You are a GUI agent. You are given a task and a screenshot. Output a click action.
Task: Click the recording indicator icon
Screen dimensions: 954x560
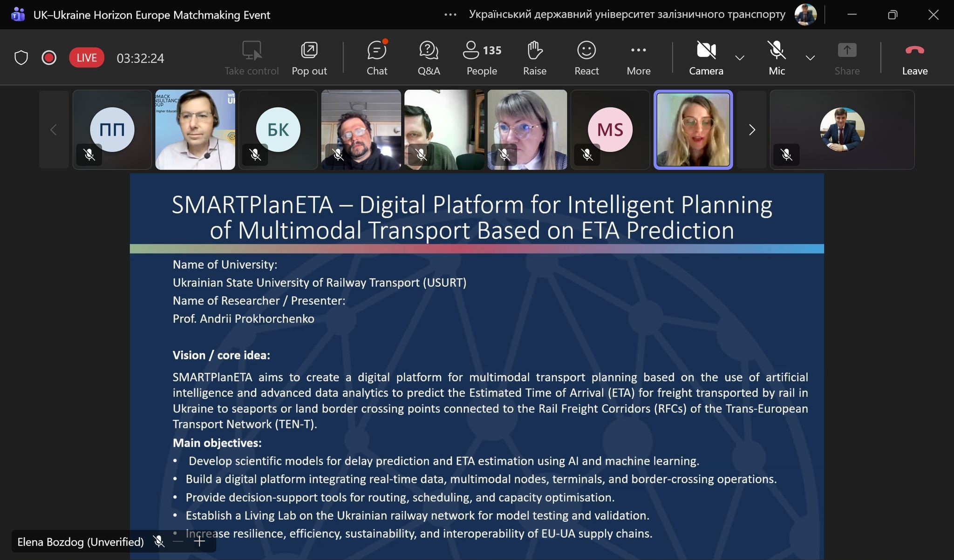coord(49,58)
